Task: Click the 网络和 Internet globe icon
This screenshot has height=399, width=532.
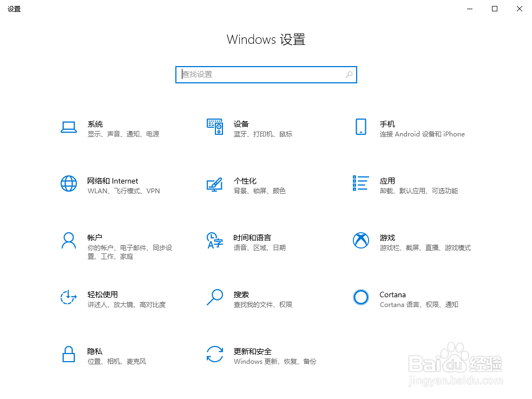Action: pos(69,184)
